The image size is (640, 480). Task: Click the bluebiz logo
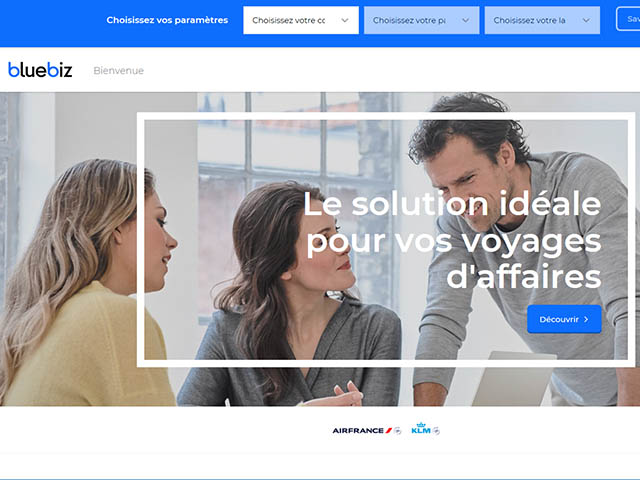pos(40,70)
